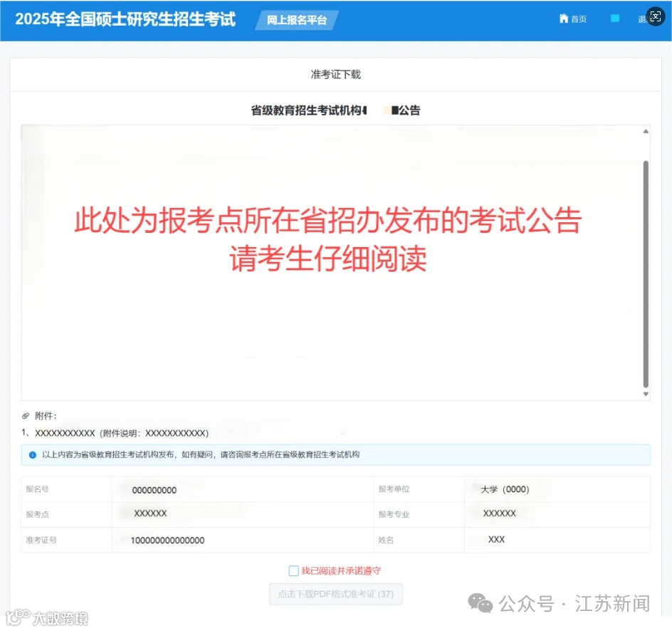This screenshot has width=672, height=631.
Task: Click the 附件: label
Action: (46, 416)
